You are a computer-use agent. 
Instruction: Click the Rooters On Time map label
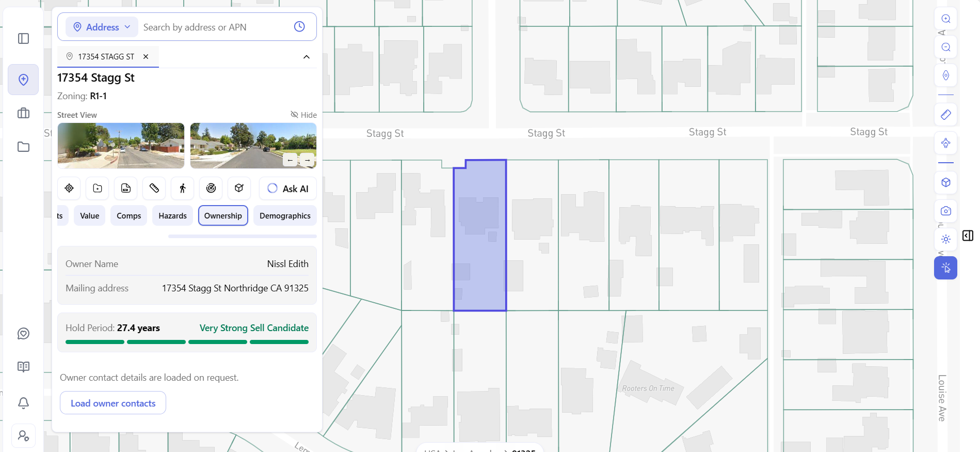click(x=648, y=388)
